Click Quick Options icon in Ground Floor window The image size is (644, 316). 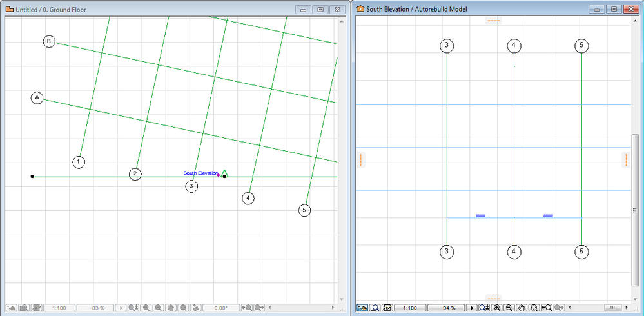tap(24, 308)
